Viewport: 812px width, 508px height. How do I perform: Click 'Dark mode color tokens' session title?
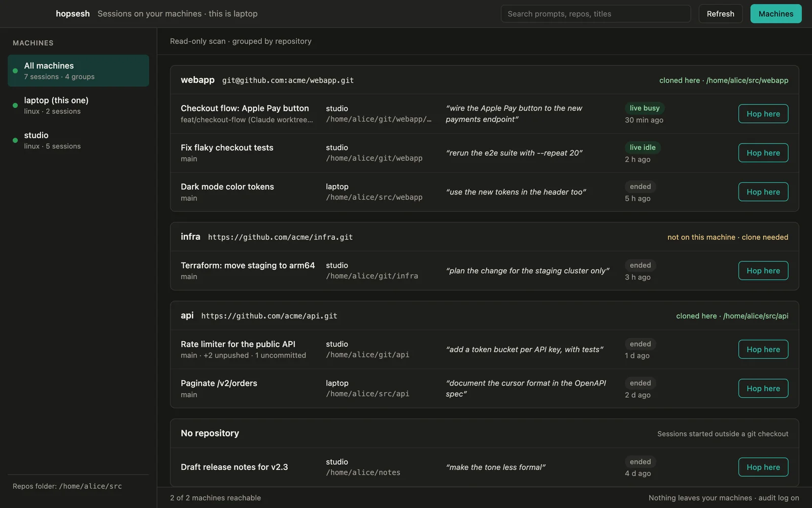[x=227, y=186]
